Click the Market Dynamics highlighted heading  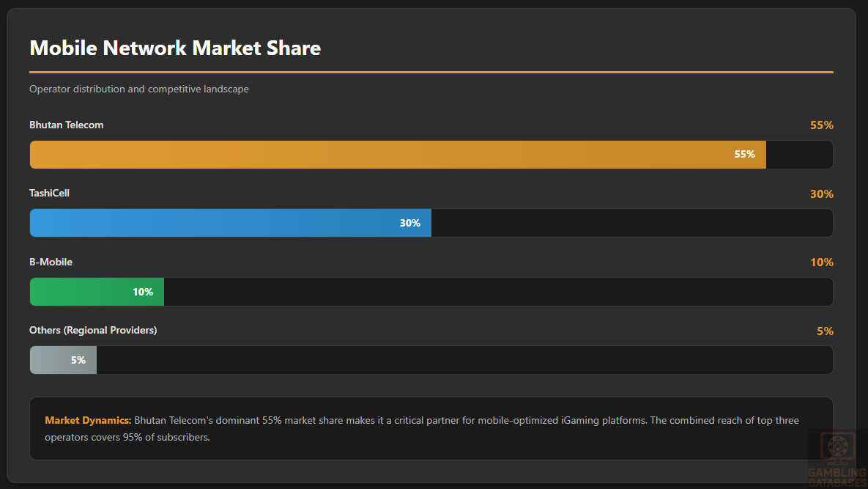click(88, 421)
